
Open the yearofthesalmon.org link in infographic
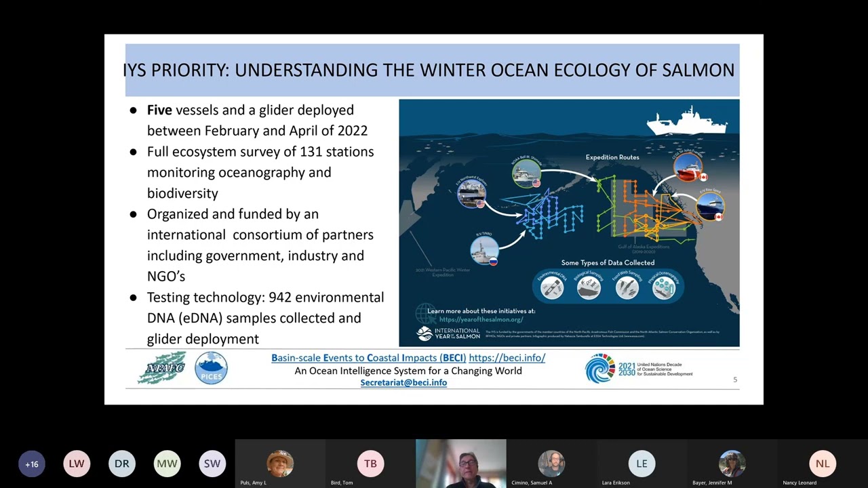pyautogui.click(x=481, y=319)
